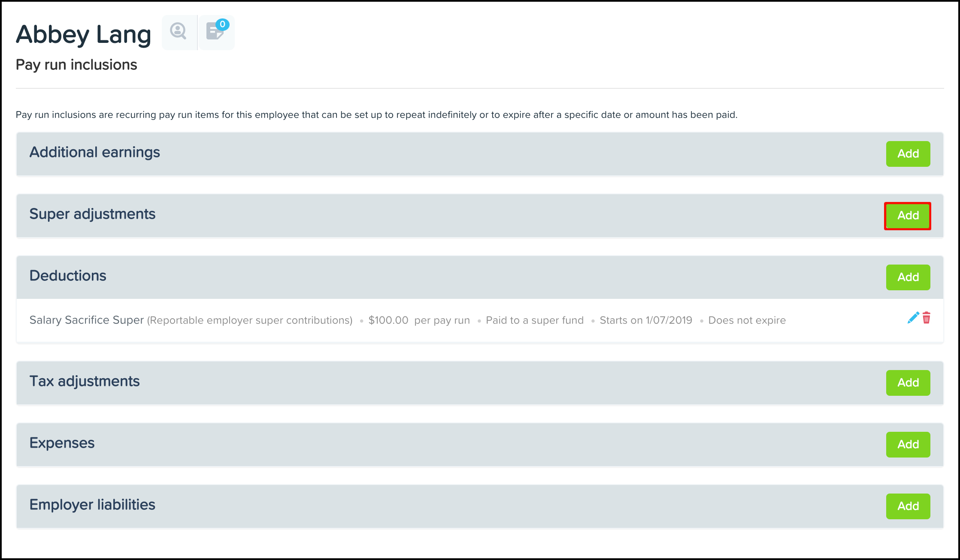Viewport: 960px width, 560px height.
Task: Add an Employer liabilities entry
Action: [x=908, y=506]
